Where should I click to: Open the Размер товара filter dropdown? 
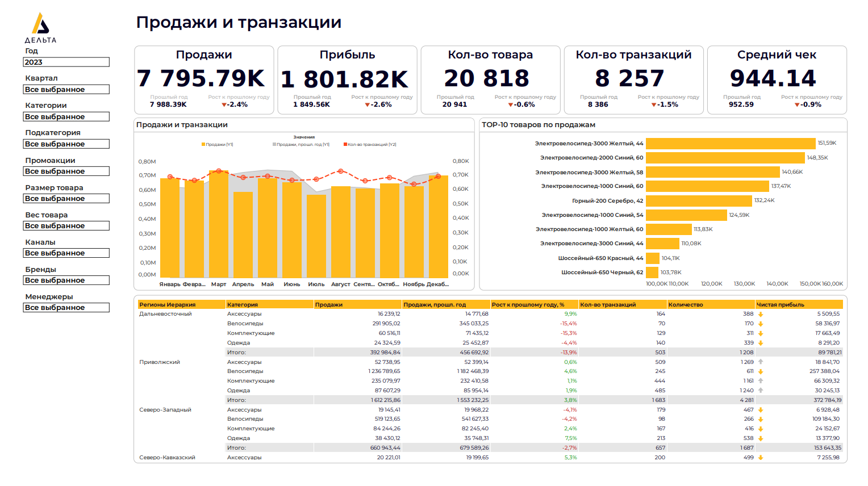click(x=66, y=198)
